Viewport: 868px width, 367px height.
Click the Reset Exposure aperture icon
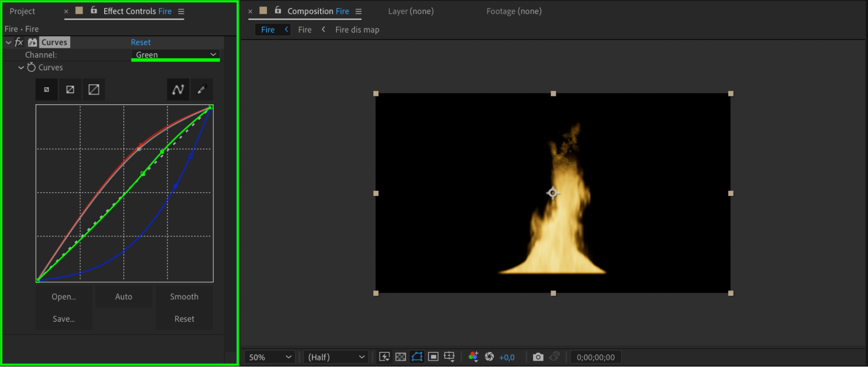tap(489, 357)
